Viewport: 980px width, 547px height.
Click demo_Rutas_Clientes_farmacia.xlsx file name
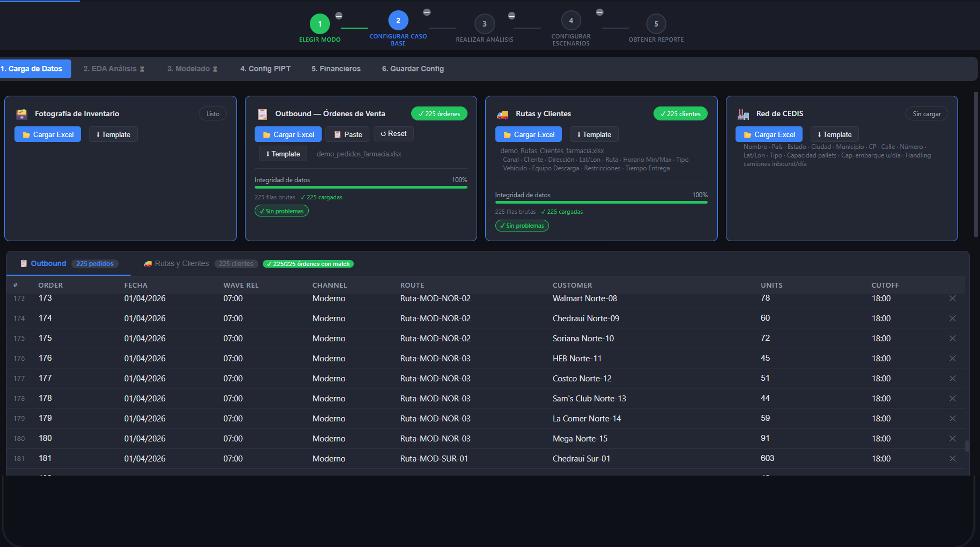pos(552,151)
